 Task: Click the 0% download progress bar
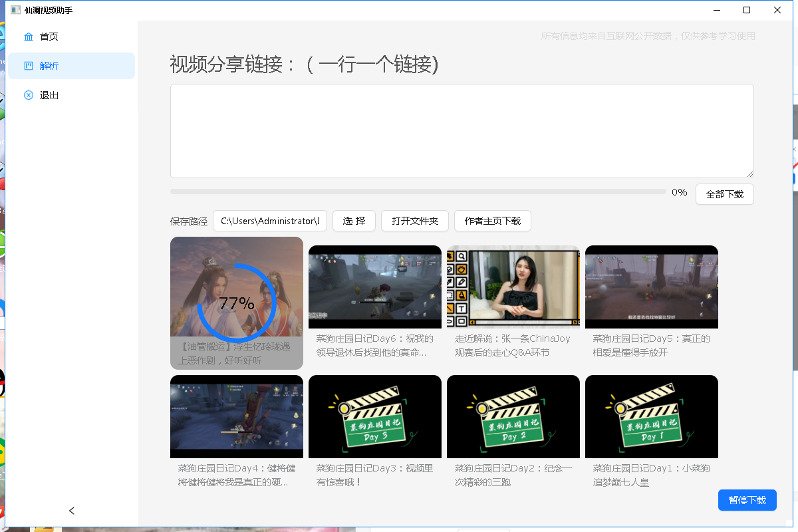click(x=418, y=192)
